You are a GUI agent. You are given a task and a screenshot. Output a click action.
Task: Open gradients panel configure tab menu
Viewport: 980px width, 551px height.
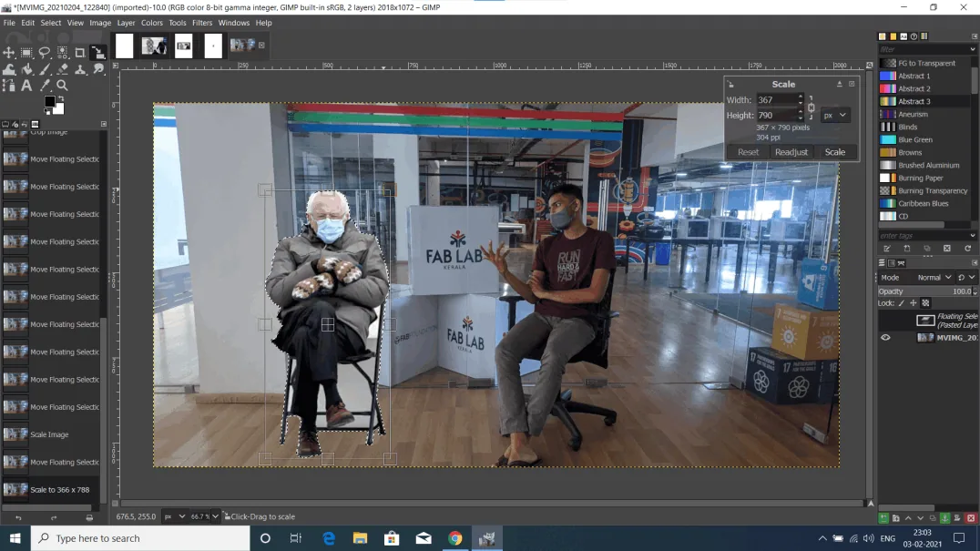pyautogui.click(x=975, y=36)
